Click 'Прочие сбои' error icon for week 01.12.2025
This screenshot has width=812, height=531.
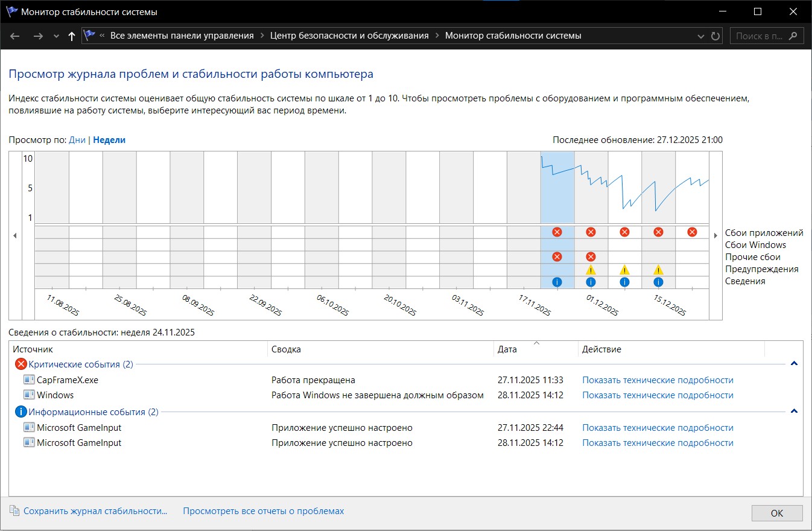pyautogui.click(x=591, y=257)
